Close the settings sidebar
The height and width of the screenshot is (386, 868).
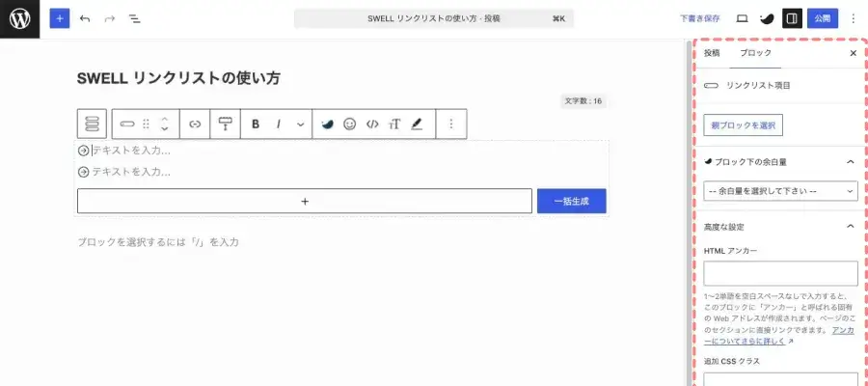[x=854, y=53]
